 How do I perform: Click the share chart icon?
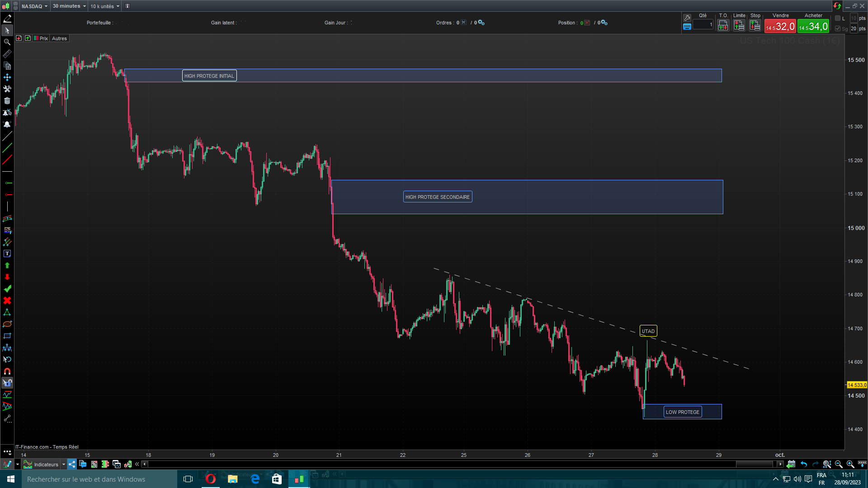click(72, 464)
